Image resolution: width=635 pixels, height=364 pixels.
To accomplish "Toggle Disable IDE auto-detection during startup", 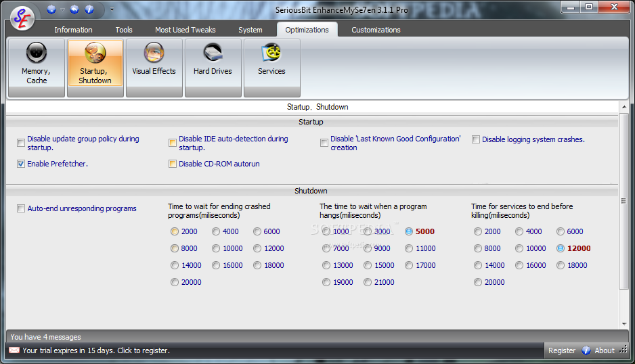I will [x=173, y=143].
